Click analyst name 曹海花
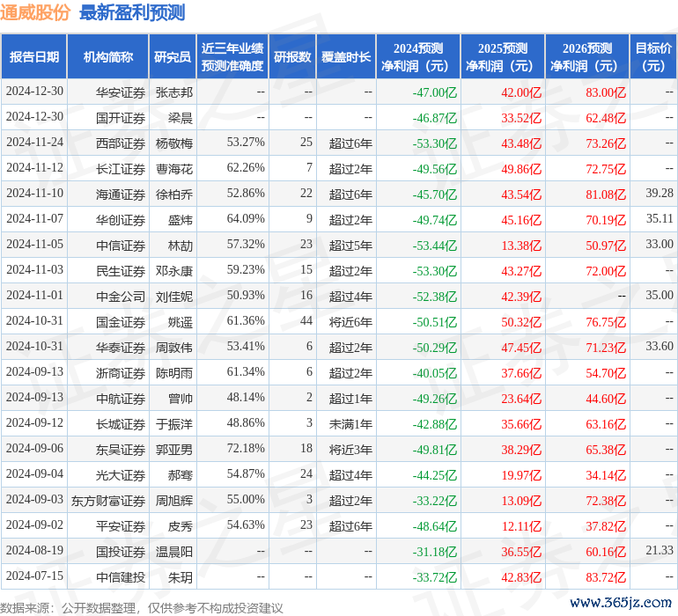 [173, 169]
